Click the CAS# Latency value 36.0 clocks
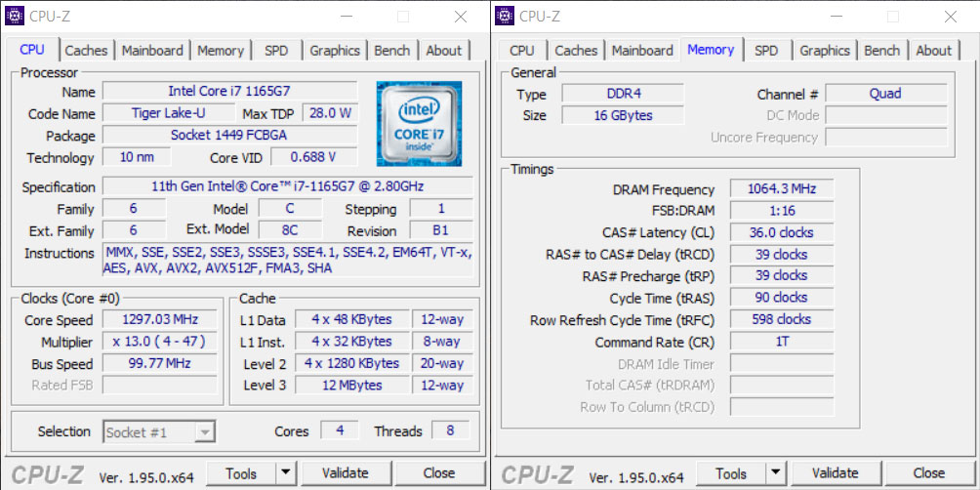 point(781,232)
